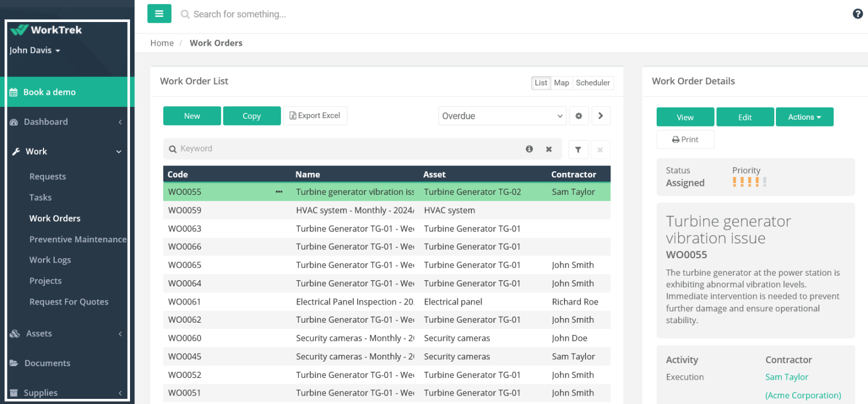Click the Export Excel button
The height and width of the screenshot is (404, 868).
[x=315, y=116]
